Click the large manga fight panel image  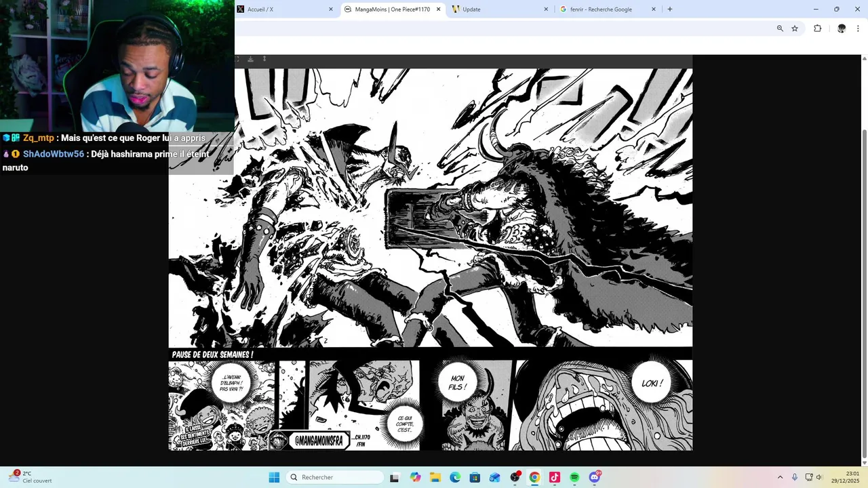[431, 207]
